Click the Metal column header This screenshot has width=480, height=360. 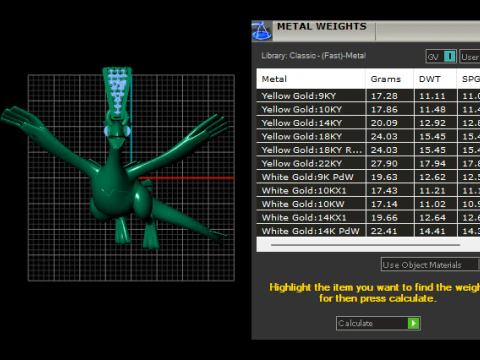[311, 79]
